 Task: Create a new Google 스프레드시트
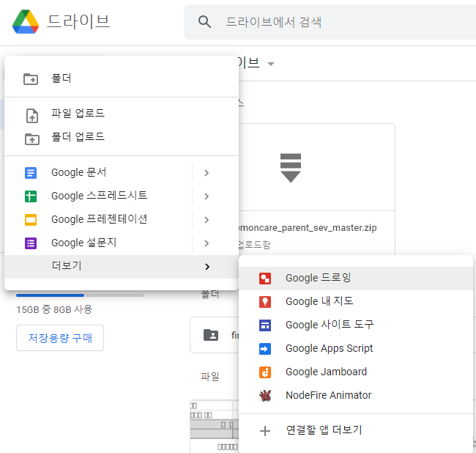(98, 196)
